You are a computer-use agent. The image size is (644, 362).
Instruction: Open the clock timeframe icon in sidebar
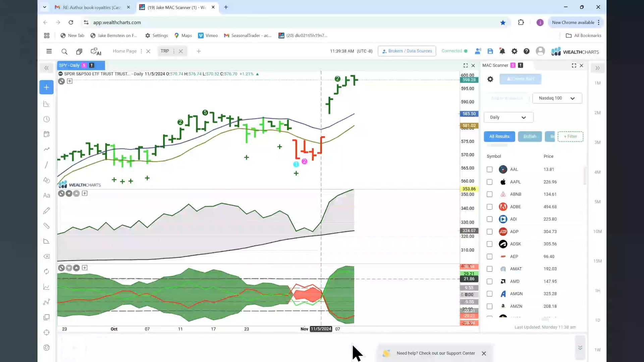pyautogui.click(x=46, y=119)
